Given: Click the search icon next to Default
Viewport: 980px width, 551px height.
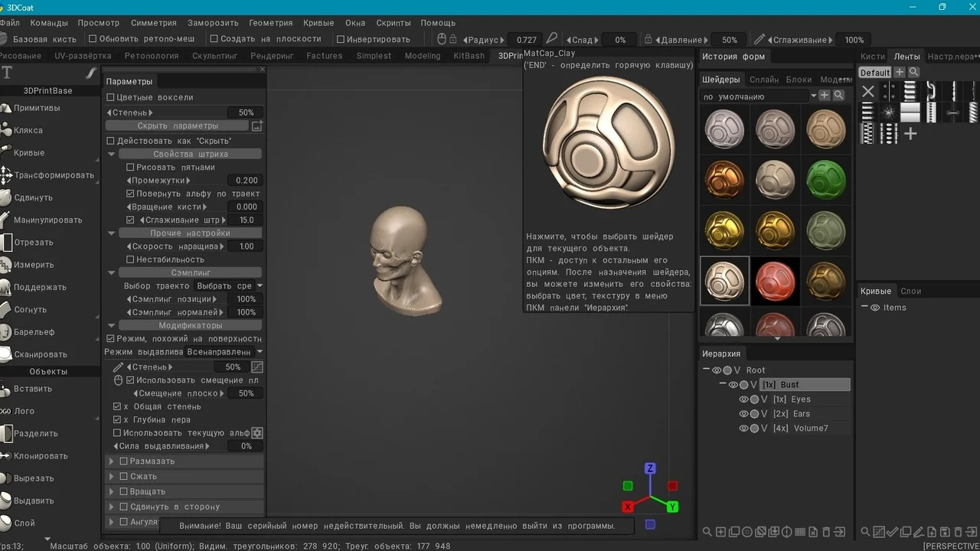Looking at the screenshot, I should 913,72.
